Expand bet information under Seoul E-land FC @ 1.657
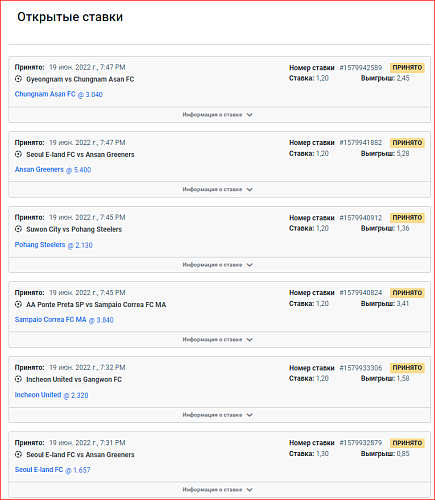 [219, 490]
